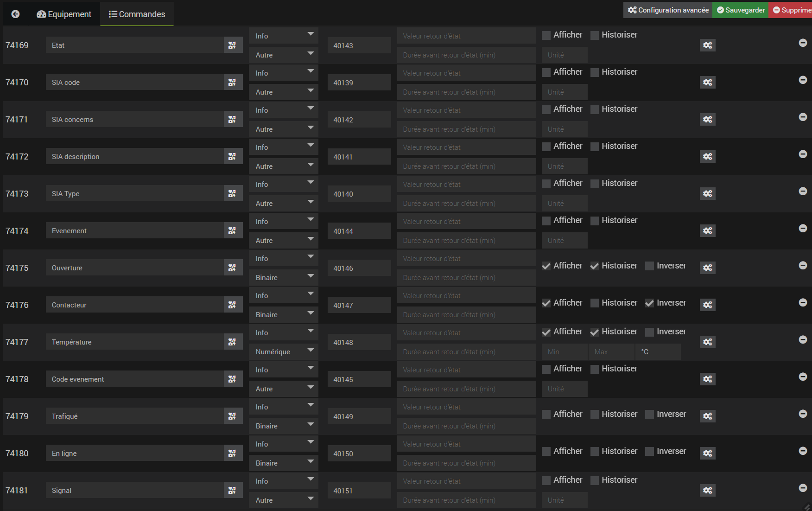Open the Binaire subtype dropdown for En ligne
The width and height of the screenshot is (812, 511).
pos(284,463)
